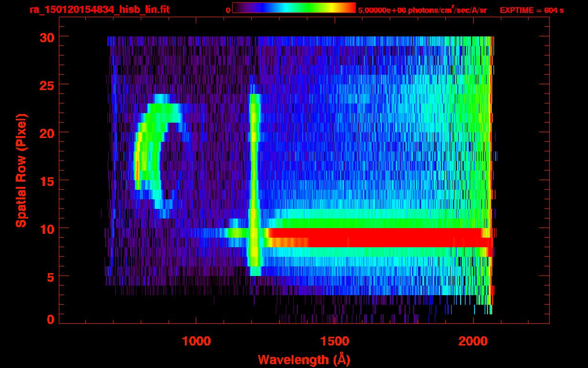The height and width of the screenshot is (368, 588).
Task: Click the Spatial Row (Pixel) axis title
Action: [22, 171]
